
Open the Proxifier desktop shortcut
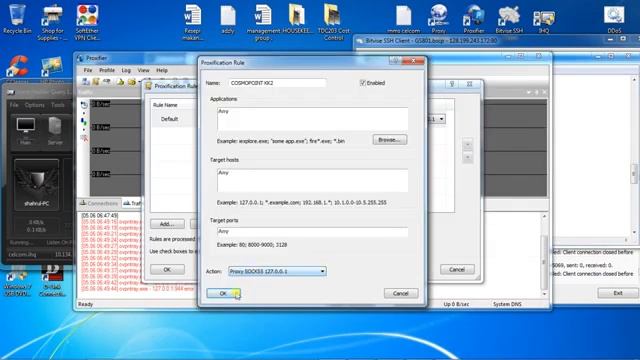473,19
